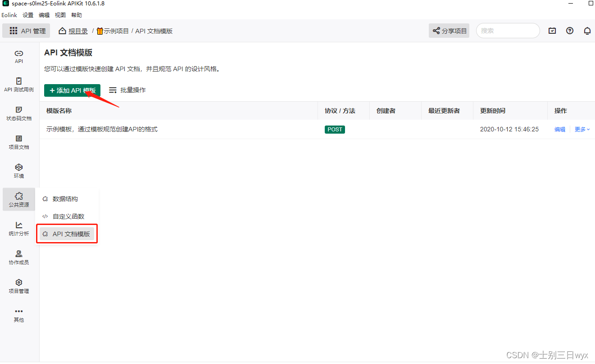Viewport: 595px width, 364px height.
Task: Click the 搜索 search field
Action: coord(508,31)
